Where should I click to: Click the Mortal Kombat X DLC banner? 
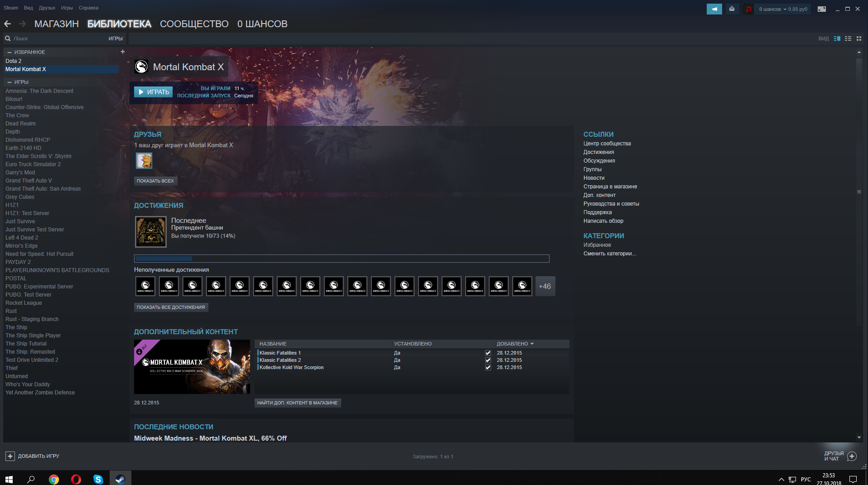pos(192,367)
